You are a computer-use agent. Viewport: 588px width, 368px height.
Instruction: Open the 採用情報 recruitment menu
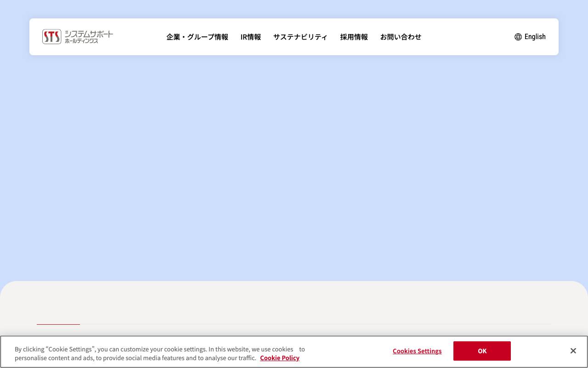tap(354, 37)
